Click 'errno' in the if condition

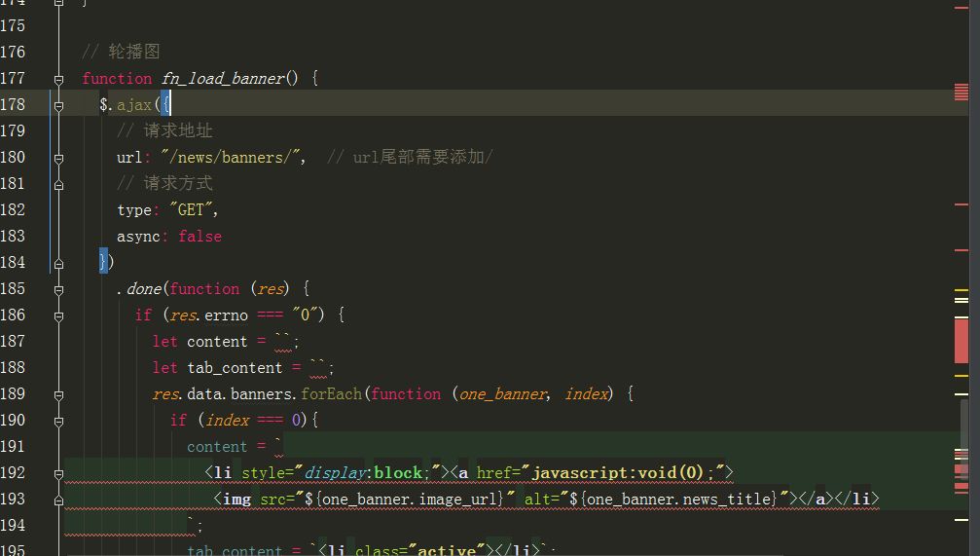pos(226,315)
